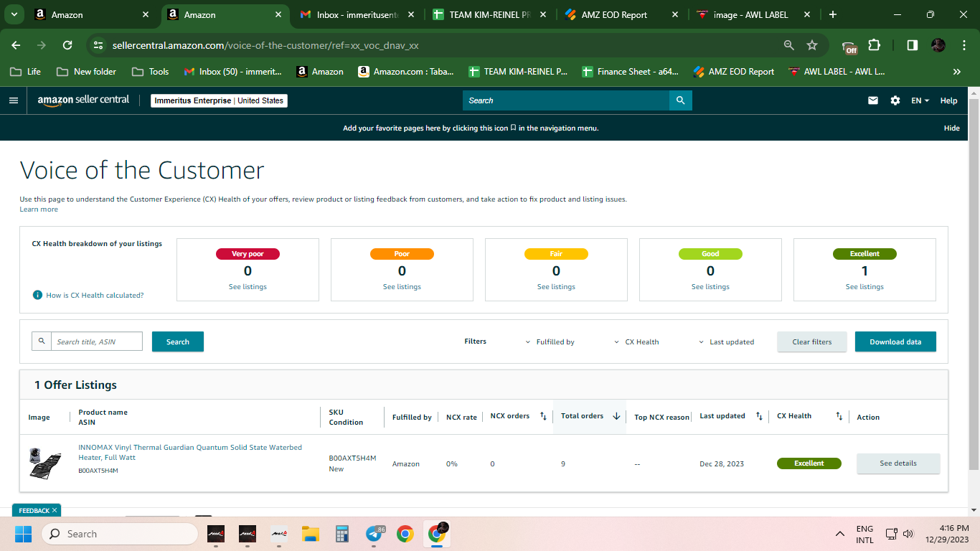Screen dimensions: 980x551
Task: Click the Seller Central top search field
Action: pos(566,100)
